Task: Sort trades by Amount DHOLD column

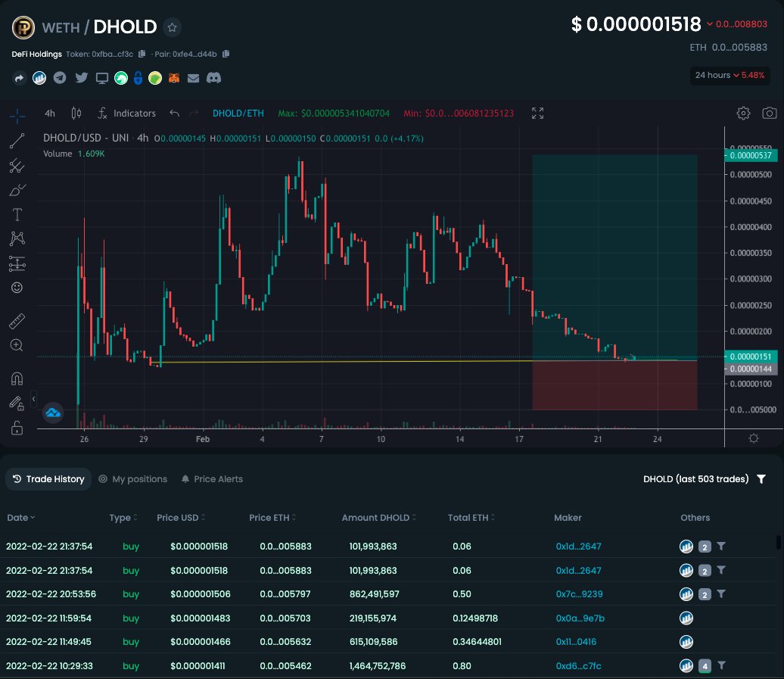Action: [x=379, y=518]
